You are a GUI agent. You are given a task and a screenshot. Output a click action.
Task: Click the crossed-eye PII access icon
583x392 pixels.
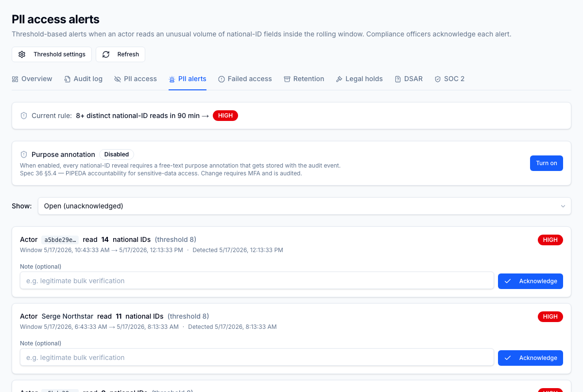(x=118, y=79)
